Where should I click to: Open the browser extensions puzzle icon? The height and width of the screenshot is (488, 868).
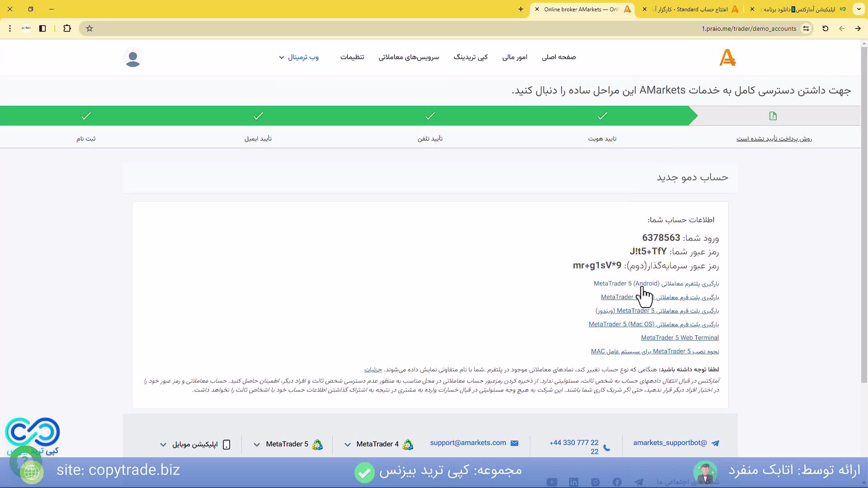click(67, 28)
